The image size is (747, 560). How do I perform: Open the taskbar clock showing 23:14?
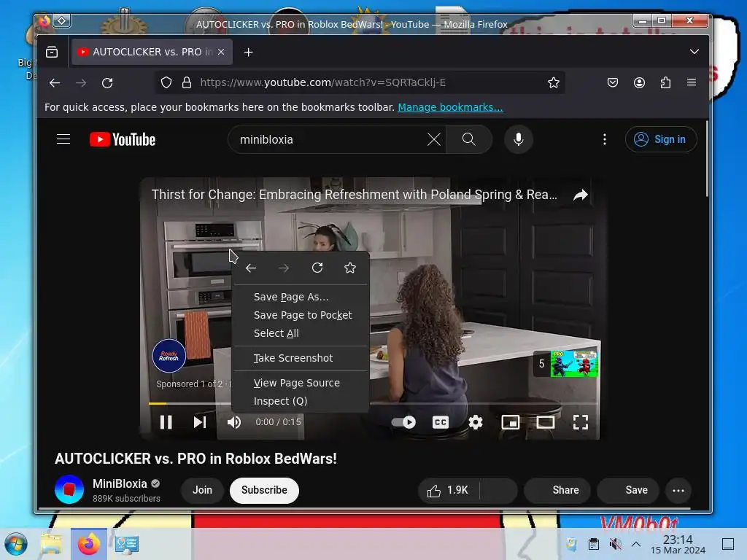678,544
